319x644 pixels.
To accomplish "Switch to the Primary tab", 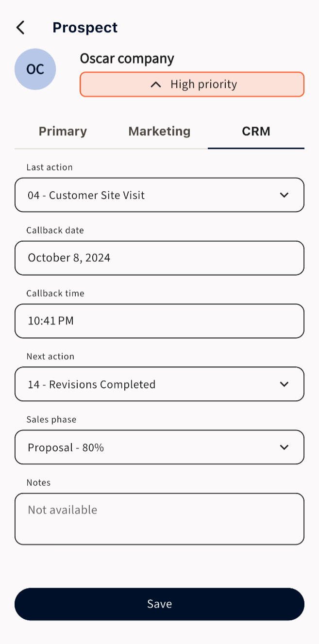I will pyautogui.click(x=63, y=132).
